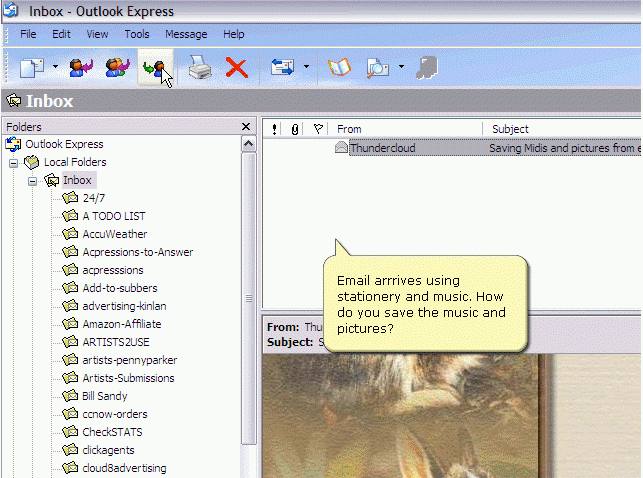The image size is (643, 478).
Task: Collapse the Inbox tree node
Action: (x=32, y=181)
